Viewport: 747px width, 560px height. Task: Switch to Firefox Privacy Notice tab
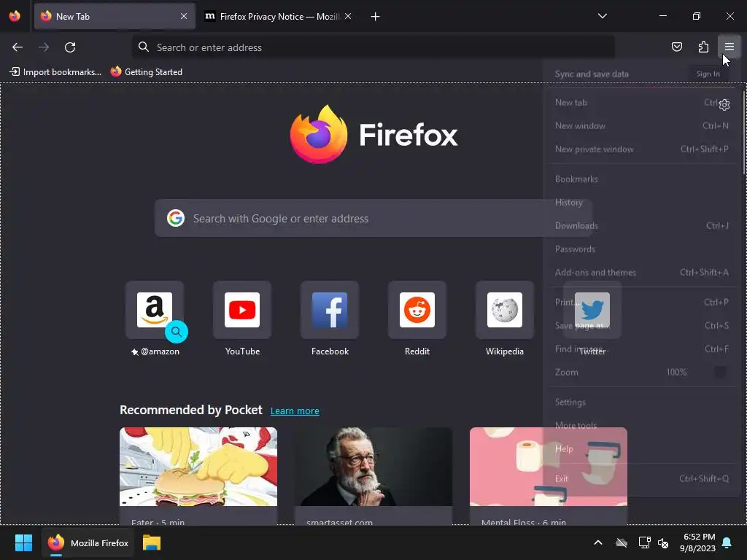click(279, 17)
